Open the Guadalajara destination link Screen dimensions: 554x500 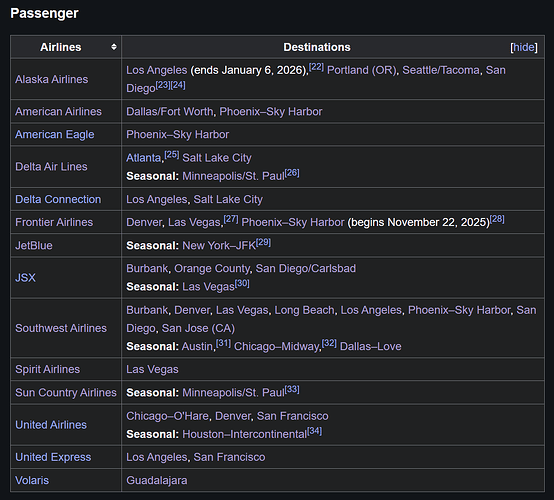click(157, 481)
